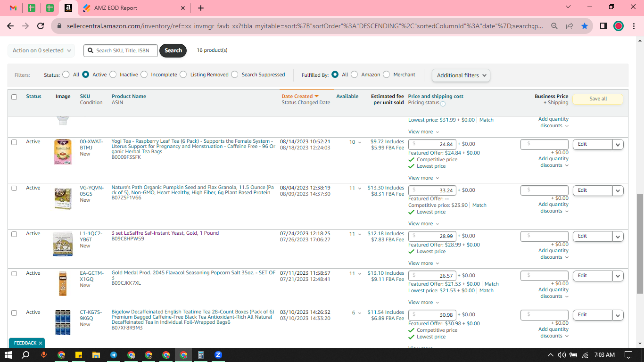Share this page from the address bar
Screen dimensions: 644x362
[x=570, y=26]
